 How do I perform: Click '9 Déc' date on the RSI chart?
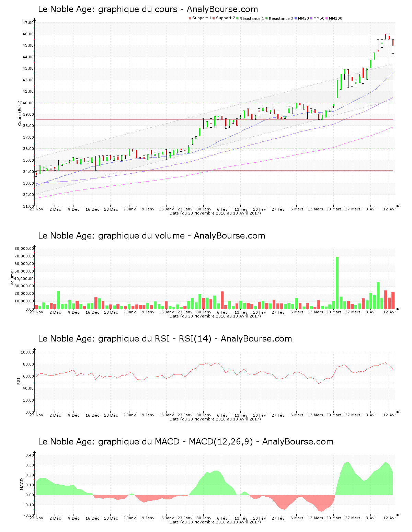point(73,415)
